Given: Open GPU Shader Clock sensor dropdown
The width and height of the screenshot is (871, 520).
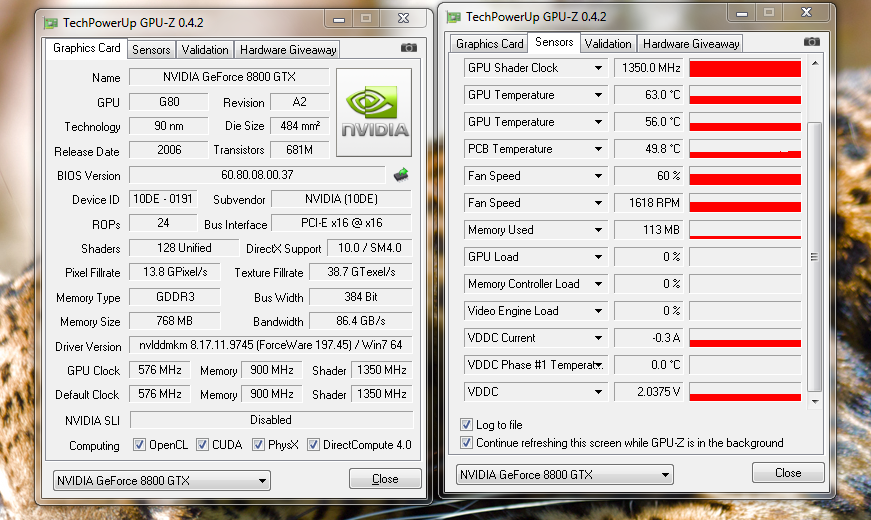Looking at the screenshot, I should pyautogui.click(x=598, y=68).
